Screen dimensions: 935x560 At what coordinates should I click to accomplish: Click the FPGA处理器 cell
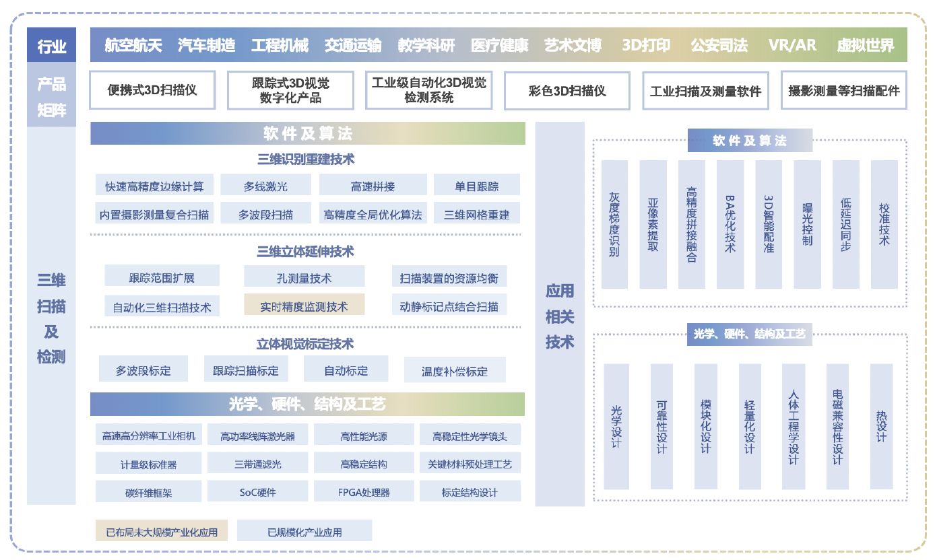(364, 491)
